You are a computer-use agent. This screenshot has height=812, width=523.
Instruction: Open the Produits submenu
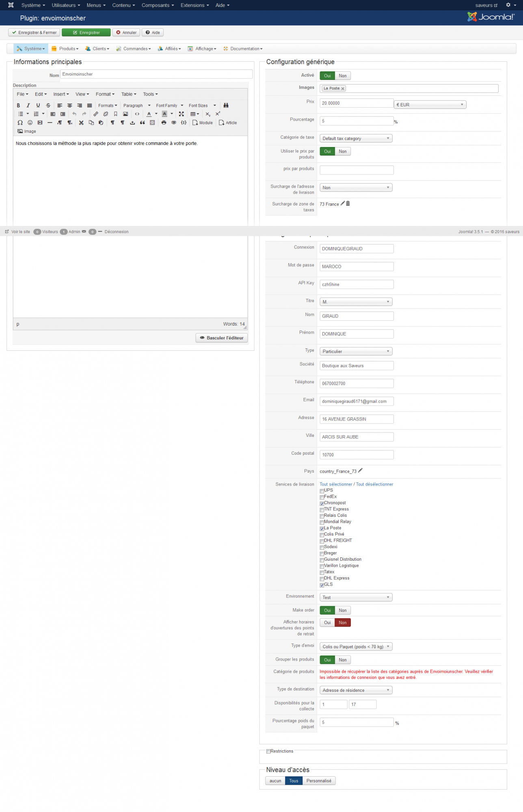pos(65,49)
